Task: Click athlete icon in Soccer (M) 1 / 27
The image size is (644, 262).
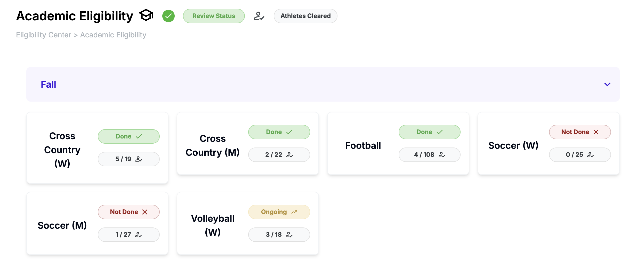Action: pos(139,235)
